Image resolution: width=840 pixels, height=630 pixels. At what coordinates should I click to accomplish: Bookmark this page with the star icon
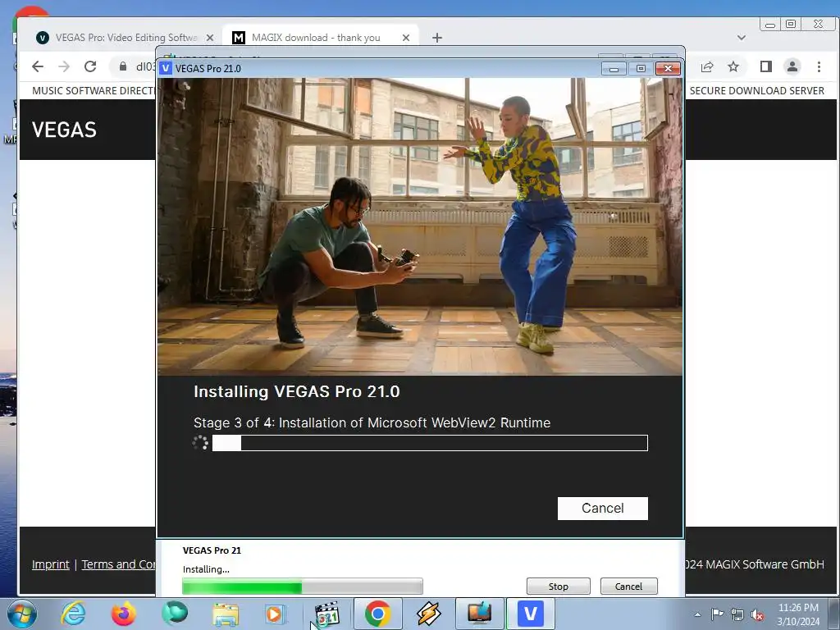tap(733, 66)
